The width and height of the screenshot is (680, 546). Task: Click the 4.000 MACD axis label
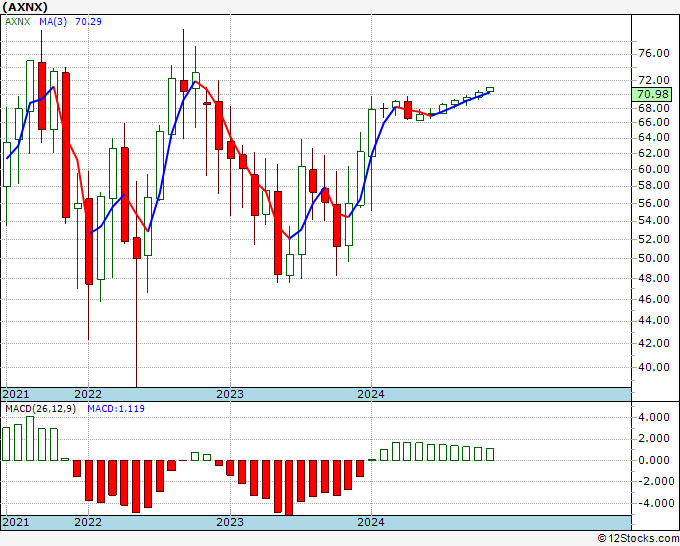pyautogui.click(x=654, y=417)
